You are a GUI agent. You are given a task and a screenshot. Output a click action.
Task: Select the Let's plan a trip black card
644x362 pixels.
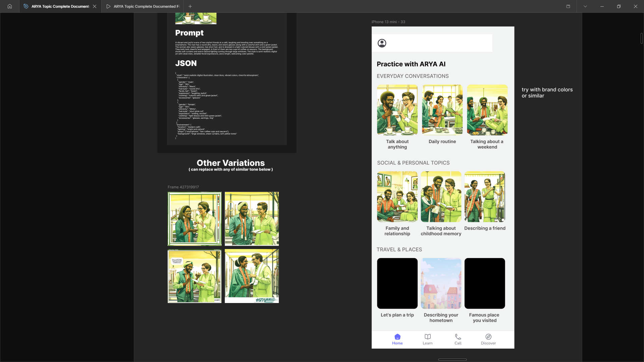point(397,283)
